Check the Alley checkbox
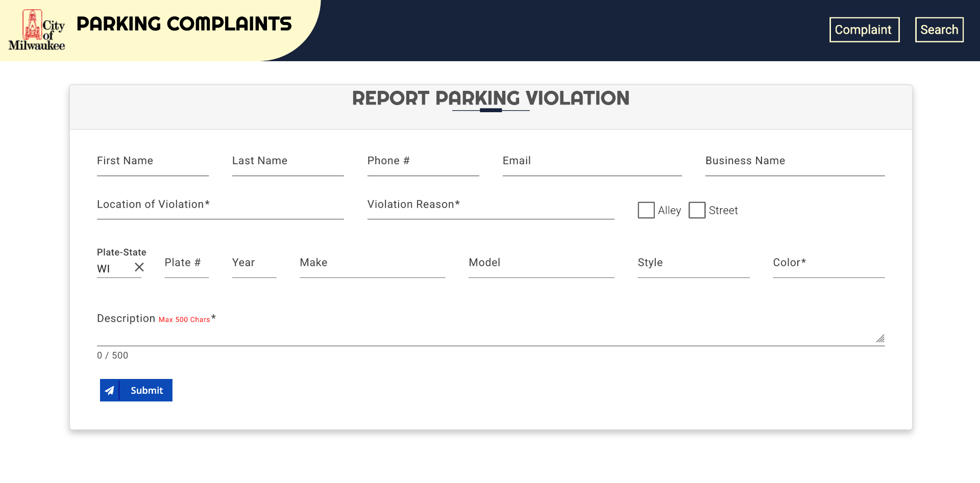980x483 pixels. [x=646, y=210]
